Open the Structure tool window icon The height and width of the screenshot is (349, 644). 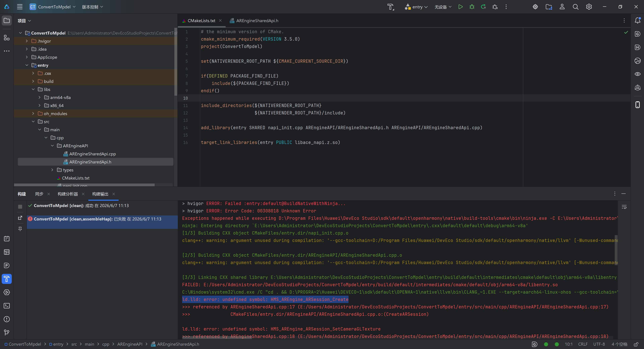click(7, 38)
